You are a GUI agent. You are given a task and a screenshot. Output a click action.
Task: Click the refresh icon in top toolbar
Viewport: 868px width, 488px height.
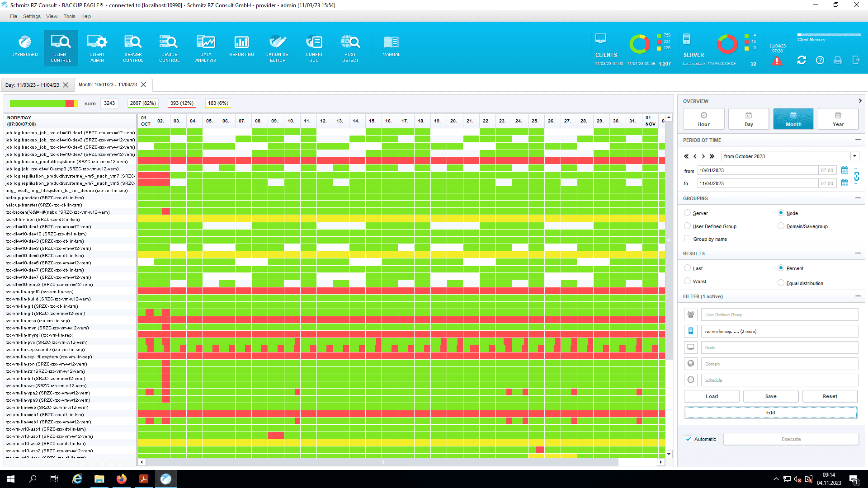(802, 60)
